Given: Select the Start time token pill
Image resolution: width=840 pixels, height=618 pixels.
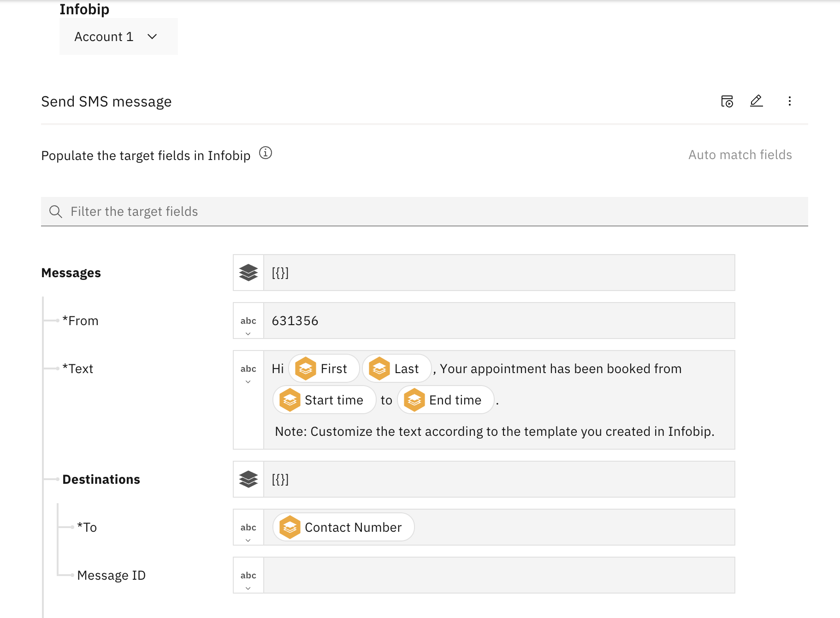Looking at the screenshot, I should tap(324, 400).
